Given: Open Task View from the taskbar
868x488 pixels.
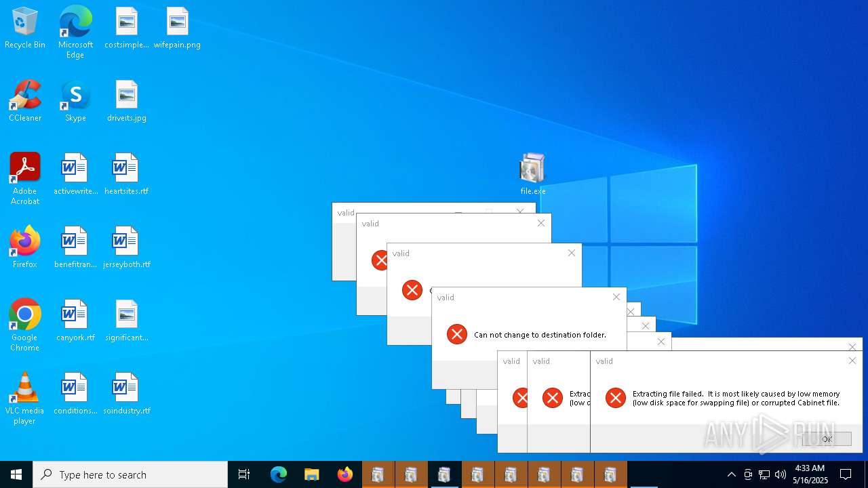Looking at the screenshot, I should 244,474.
